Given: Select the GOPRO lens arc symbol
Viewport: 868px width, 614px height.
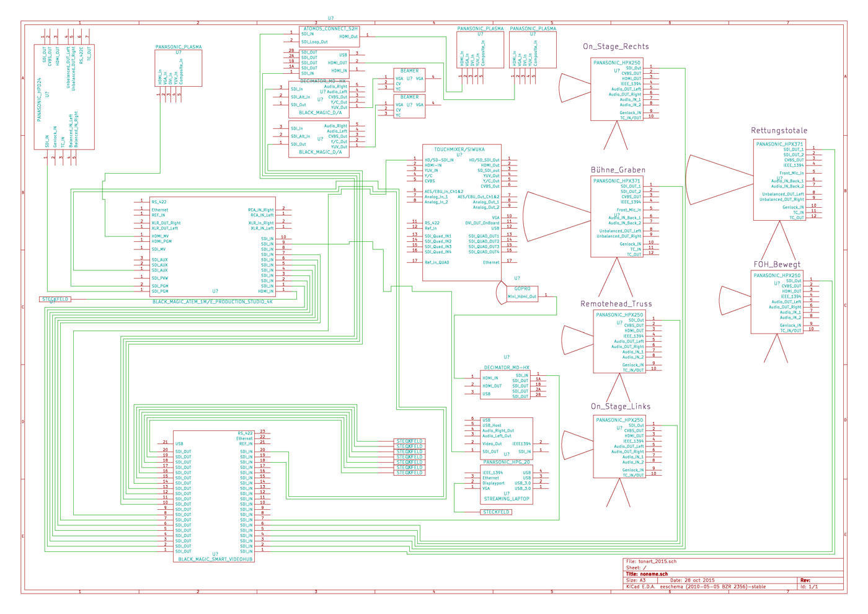Looking at the screenshot, I should click(x=502, y=292).
